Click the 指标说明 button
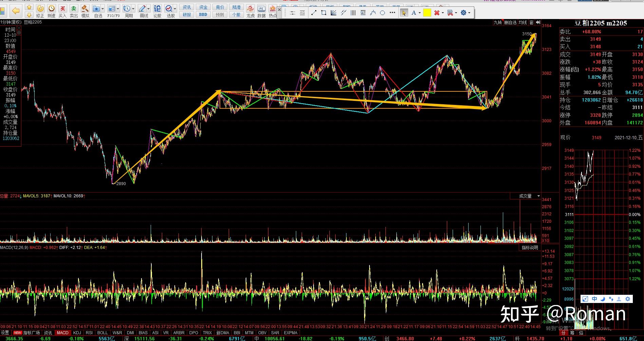Viewport: 644px width, 341px height. point(530,248)
